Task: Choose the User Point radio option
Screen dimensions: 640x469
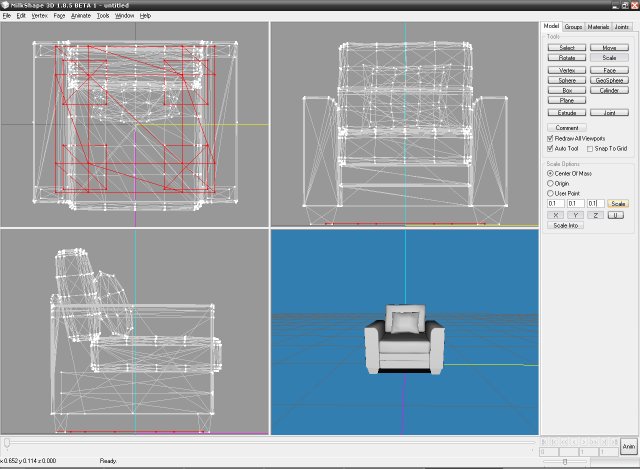Action: 550,193
